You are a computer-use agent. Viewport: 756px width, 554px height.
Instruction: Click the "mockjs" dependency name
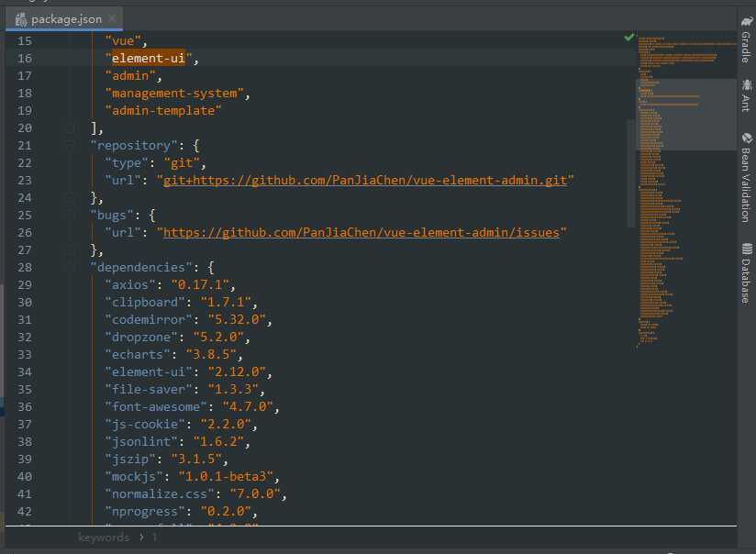pyautogui.click(x=134, y=476)
